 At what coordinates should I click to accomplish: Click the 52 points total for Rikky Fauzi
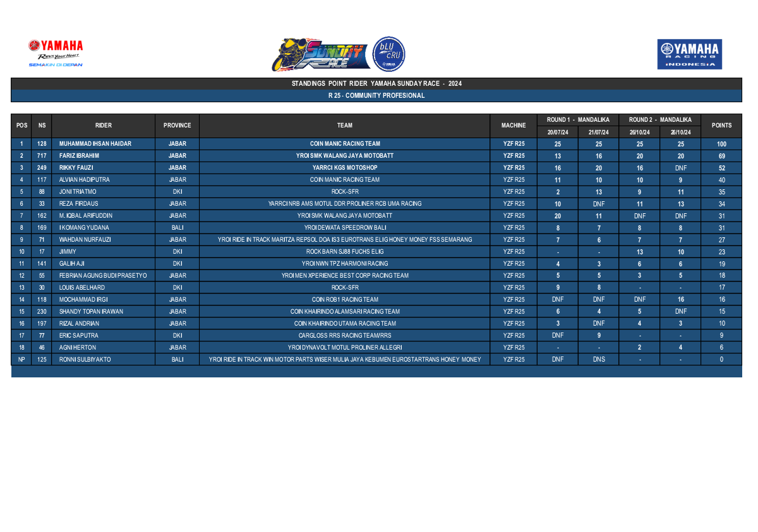click(721, 168)
